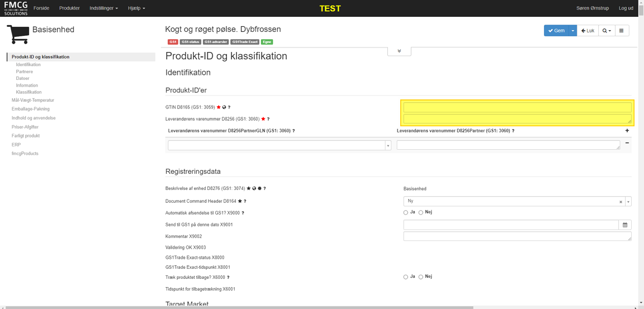Click the Luk button
This screenshot has height=309, width=644.
(x=588, y=31)
